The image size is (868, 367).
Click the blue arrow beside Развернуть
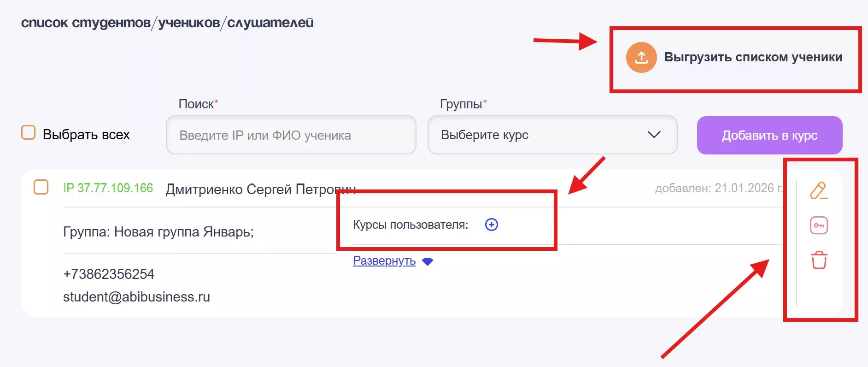pyautogui.click(x=428, y=261)
